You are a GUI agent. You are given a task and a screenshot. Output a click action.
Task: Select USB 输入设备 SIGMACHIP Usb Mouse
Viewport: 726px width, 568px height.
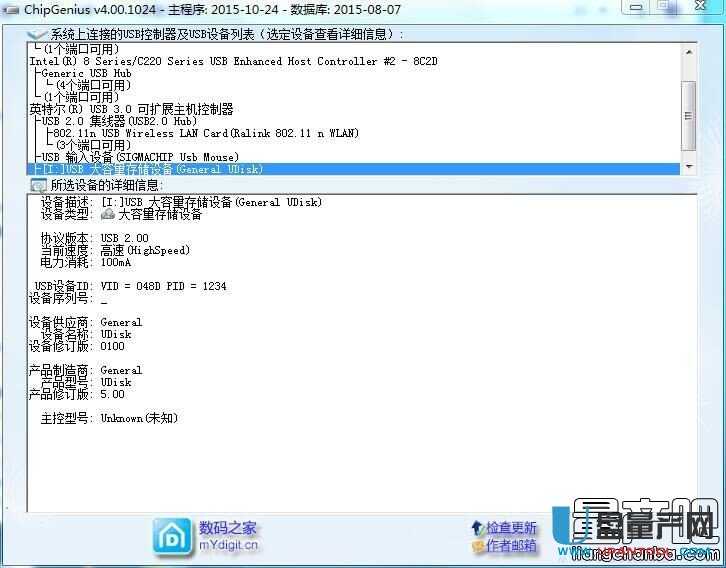(140, 157)
